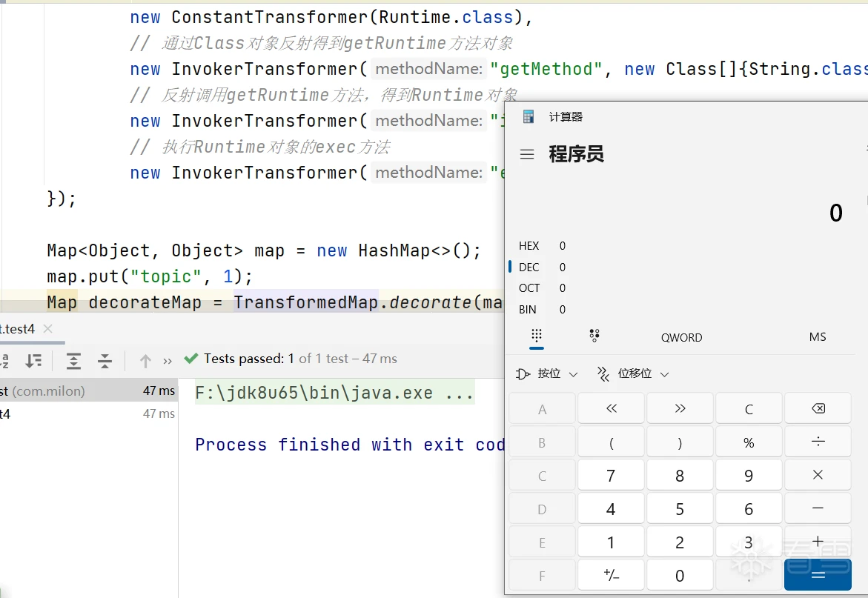Click the calculator app icon in title bar
868x598 pixels.
point(529,117)
